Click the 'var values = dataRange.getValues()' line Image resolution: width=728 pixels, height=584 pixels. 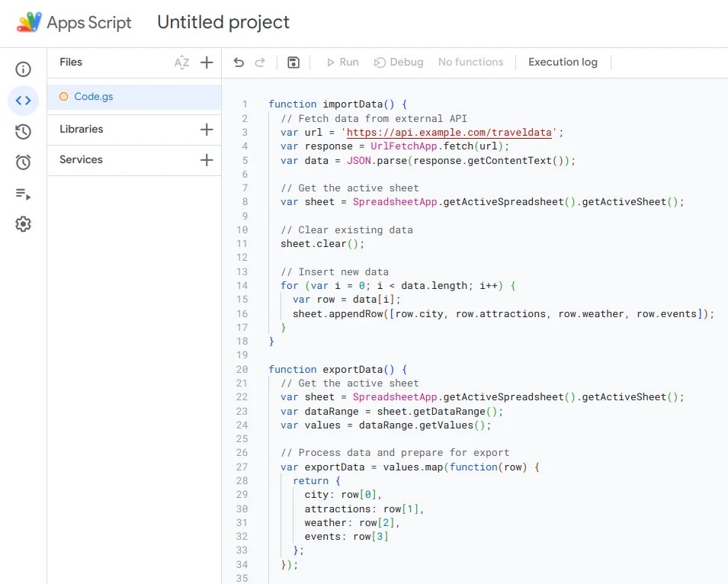(386, 425)
